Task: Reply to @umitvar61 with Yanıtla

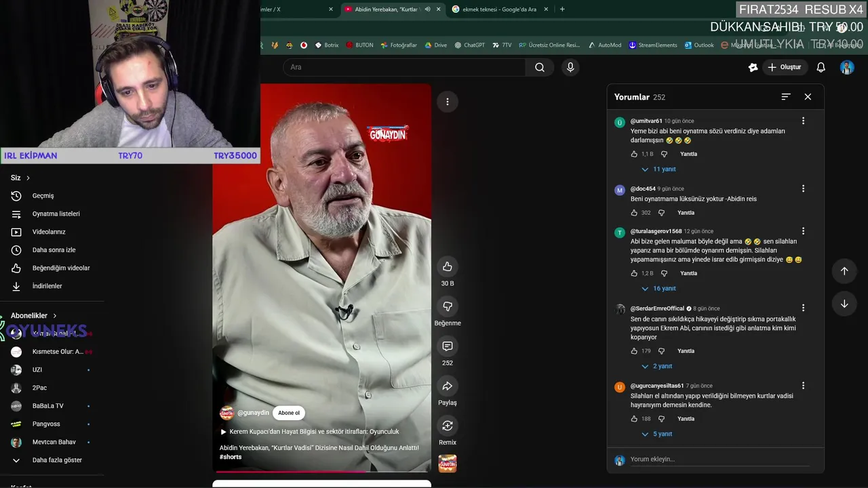Action: pyautogui.click(x=688, y=154)
